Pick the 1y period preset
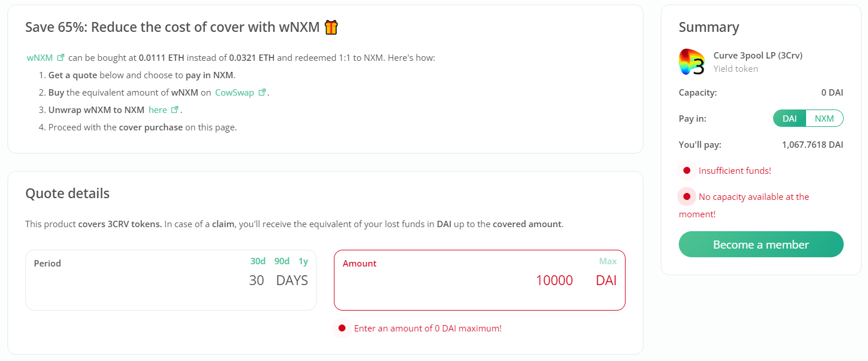Viewport: 868px width, 361px height. [303, 261]
